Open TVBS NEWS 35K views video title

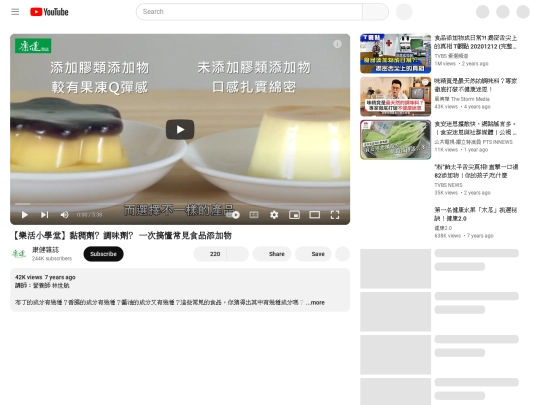(476, 171)
